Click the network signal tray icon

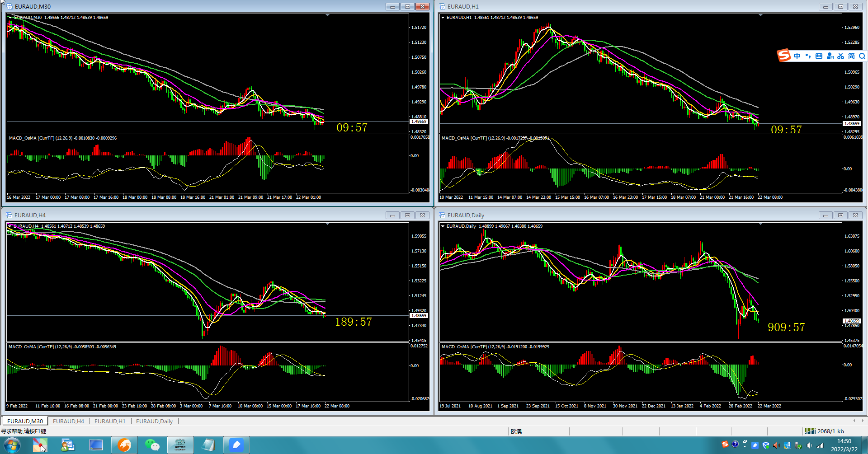click(820, 445)
